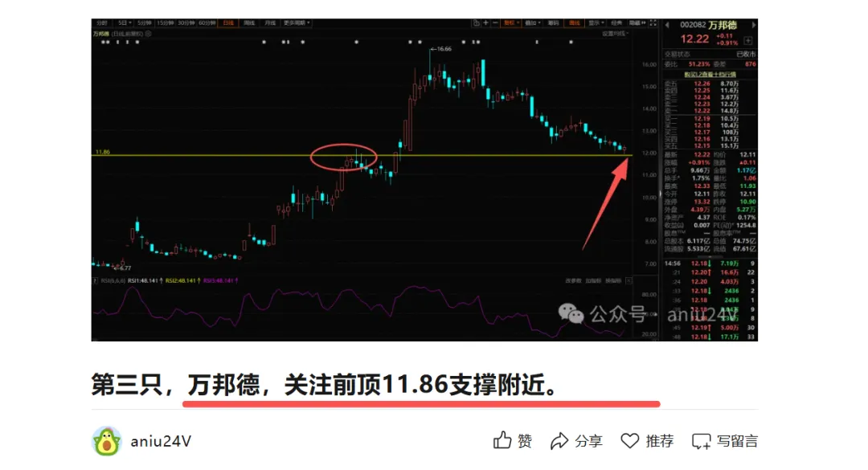
Task: Open the aniu24V avocado avatar
Action: [106, 441]
